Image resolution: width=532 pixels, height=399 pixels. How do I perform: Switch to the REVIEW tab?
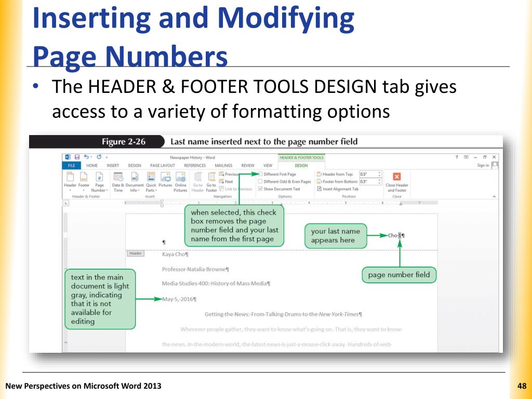[x=248, y=166]
